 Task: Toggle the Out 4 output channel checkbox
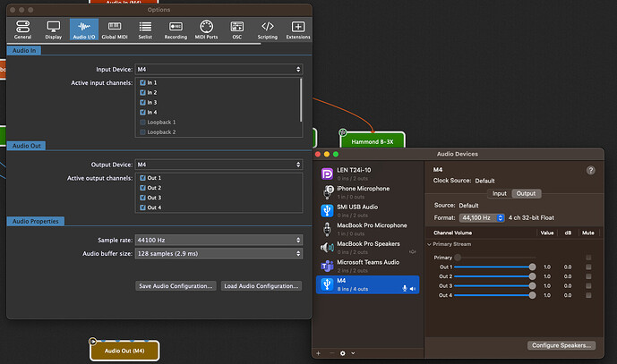143,207
